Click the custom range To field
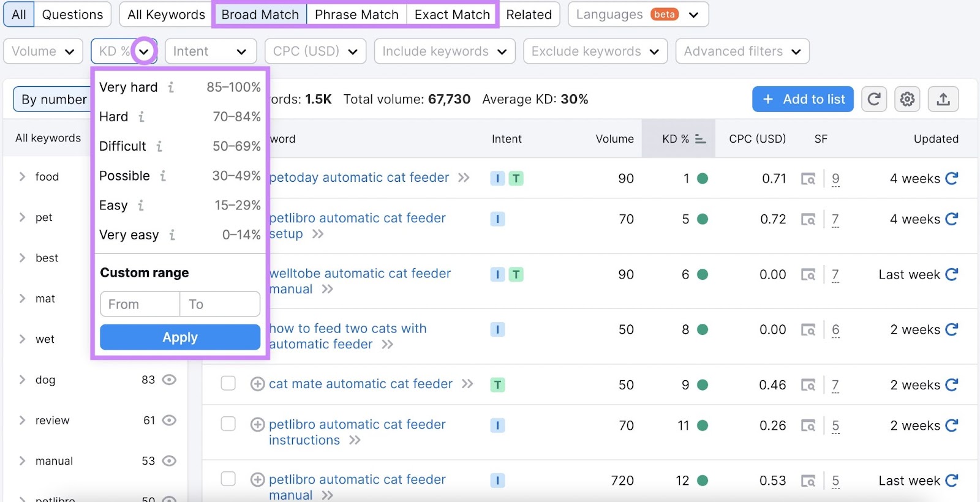The height and width of the screenshot is (502, 980). pyautogui.click(x=220, y=304)
